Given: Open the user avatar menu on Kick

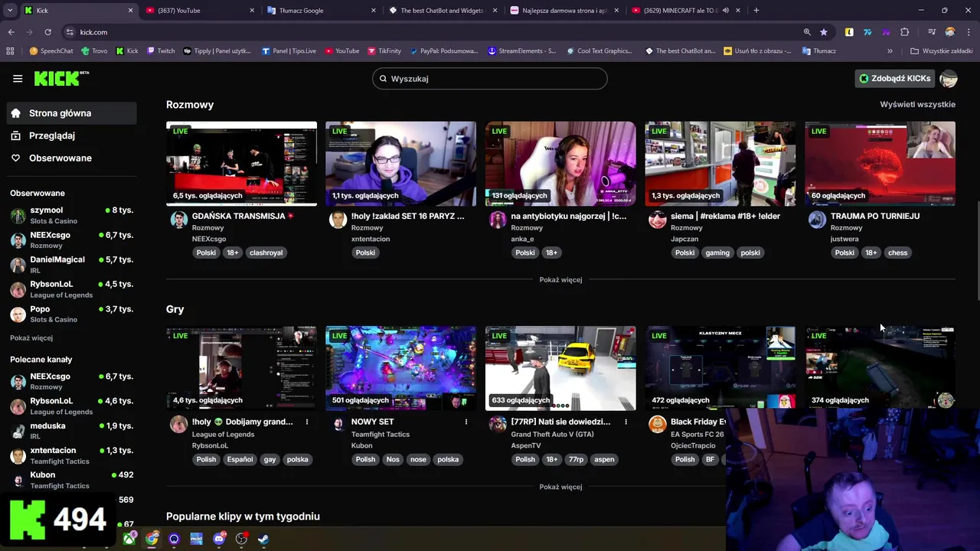Looking at the screenshot, I should (949, 78).
